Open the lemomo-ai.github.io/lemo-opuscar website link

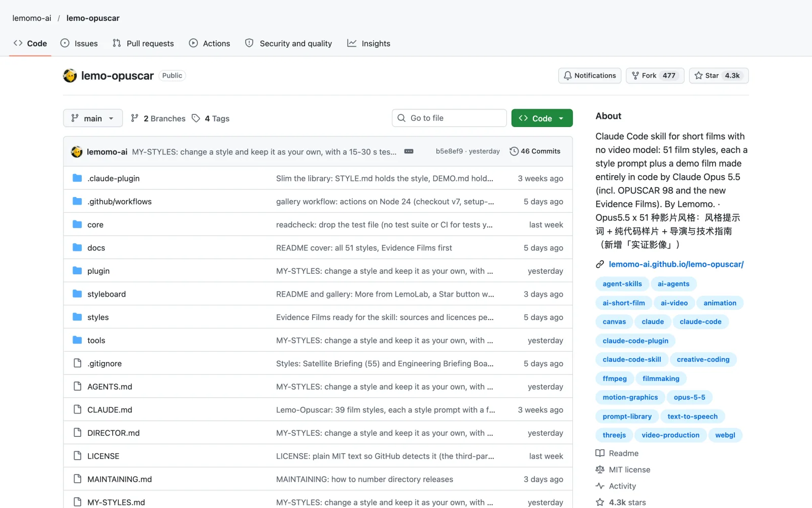(x=676, y=264)
